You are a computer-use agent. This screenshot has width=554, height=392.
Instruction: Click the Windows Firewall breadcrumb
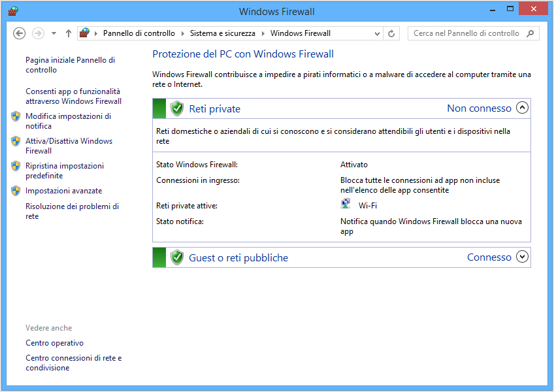301,33
